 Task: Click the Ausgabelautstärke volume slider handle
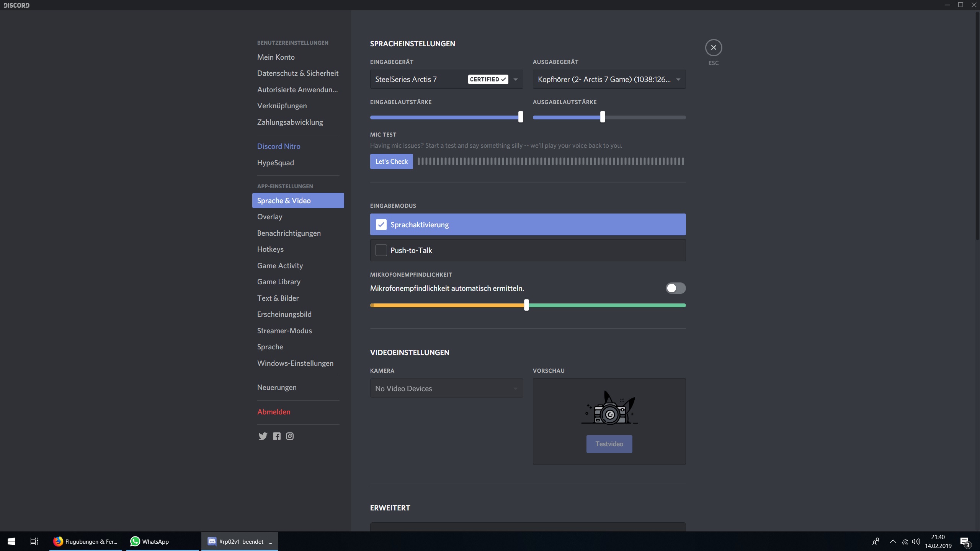(603, 117)
